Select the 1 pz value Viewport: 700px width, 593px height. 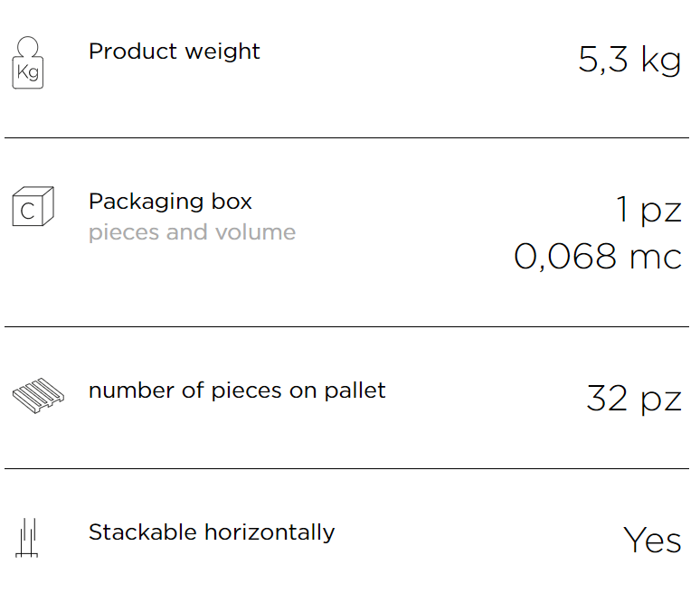click(x=648, y=210)
